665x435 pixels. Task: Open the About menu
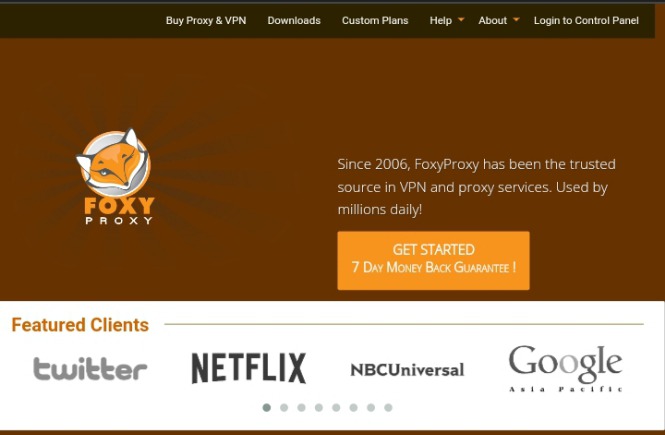click(x=492, y=20)
